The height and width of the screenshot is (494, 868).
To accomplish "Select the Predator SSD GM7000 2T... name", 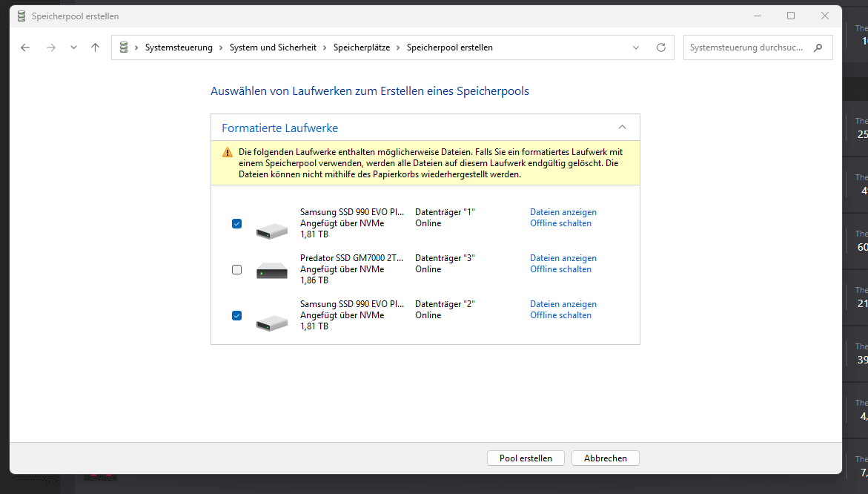I will click(x=351, y=258).
